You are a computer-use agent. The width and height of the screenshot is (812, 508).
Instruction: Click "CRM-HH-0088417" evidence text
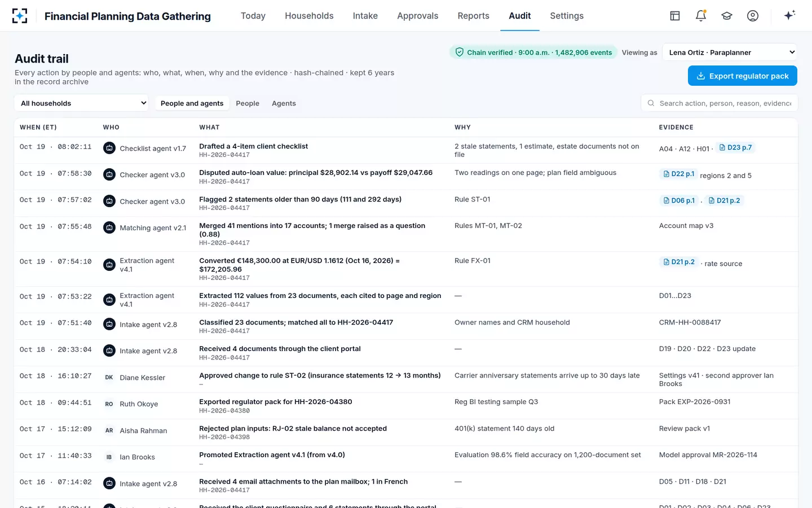click(690, 322)
